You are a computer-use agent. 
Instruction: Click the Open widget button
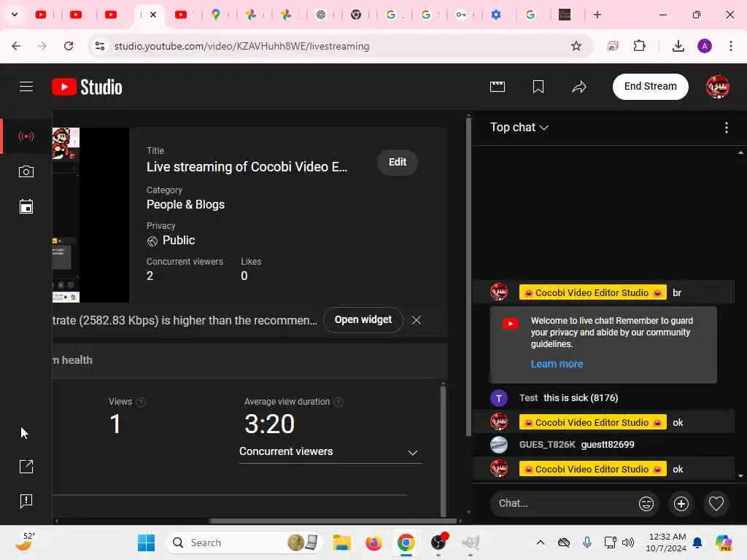(x=363, y=320)
